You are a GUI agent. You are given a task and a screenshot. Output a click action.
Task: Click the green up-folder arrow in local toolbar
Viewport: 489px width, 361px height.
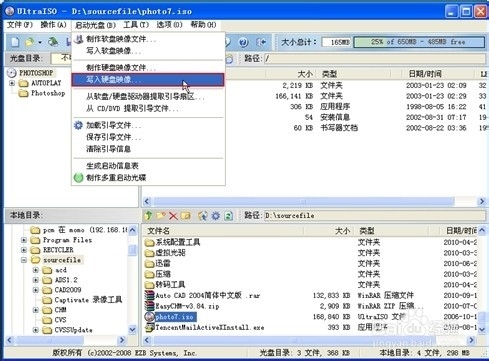[x=148, y=216]
